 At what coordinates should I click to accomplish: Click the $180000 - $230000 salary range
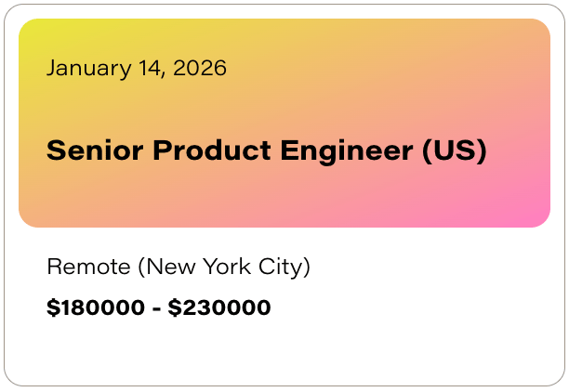pos(159,307)
